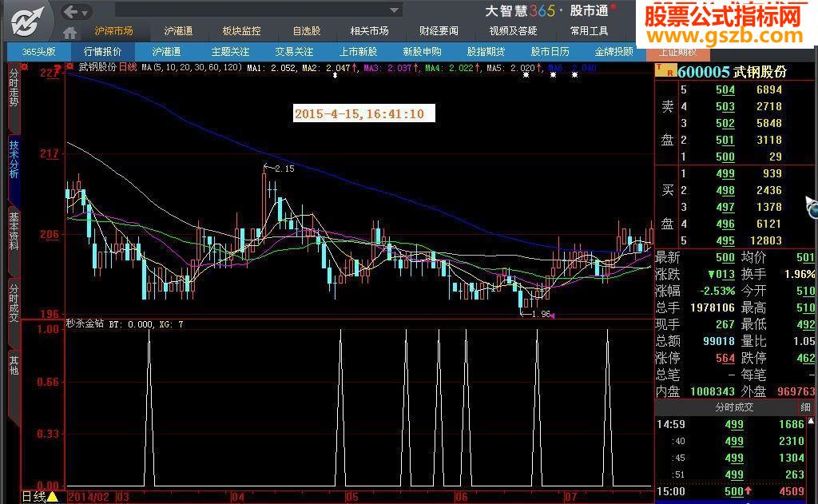Screen dimensions: 818x504
Task: Switch to the 股指期货 tab
Action: [x=486, y=52]
